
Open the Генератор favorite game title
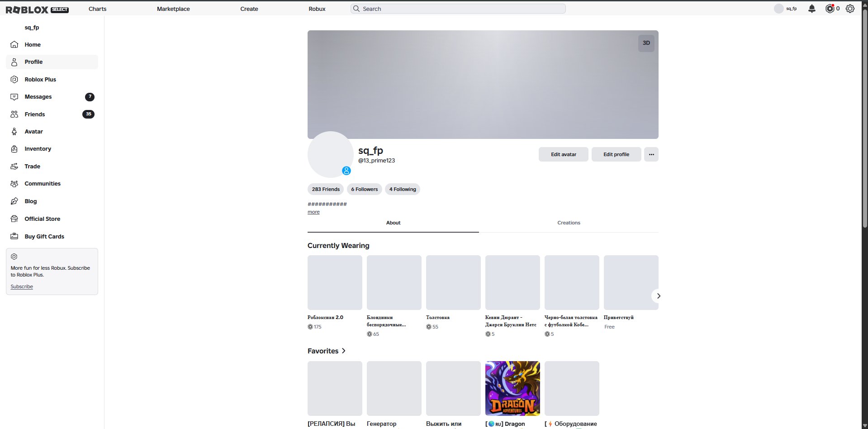click(382, 424)
